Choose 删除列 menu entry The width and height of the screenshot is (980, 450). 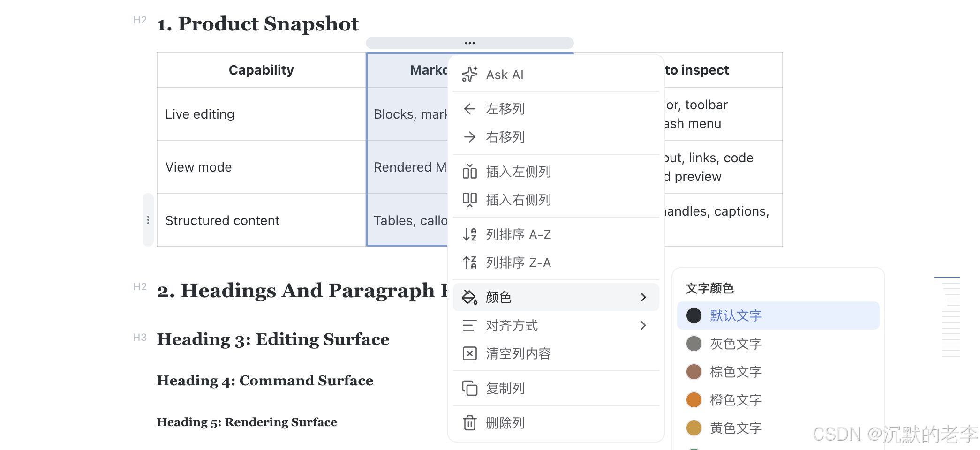556,423
